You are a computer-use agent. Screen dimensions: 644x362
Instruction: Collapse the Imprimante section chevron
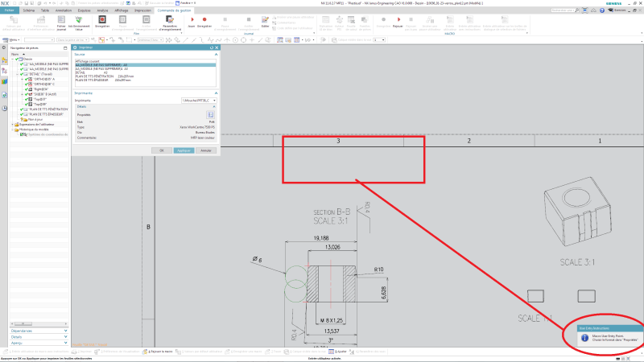[216, 93]
